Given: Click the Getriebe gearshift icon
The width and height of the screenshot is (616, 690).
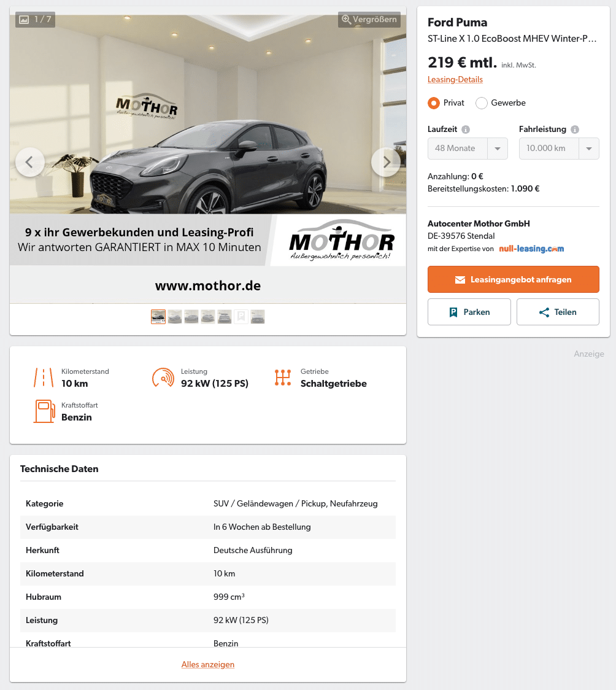Looking at the screenshot, I should pyautogui.click(x=283, y=378).
